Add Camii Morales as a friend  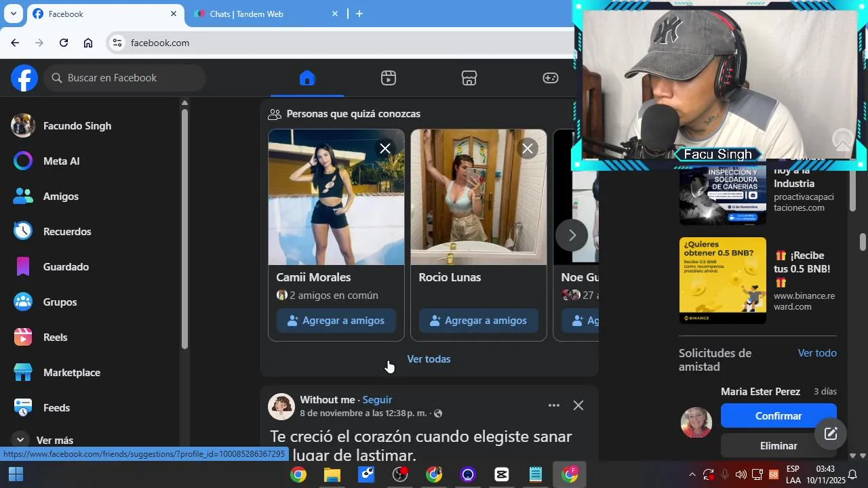tap(336, 321)
